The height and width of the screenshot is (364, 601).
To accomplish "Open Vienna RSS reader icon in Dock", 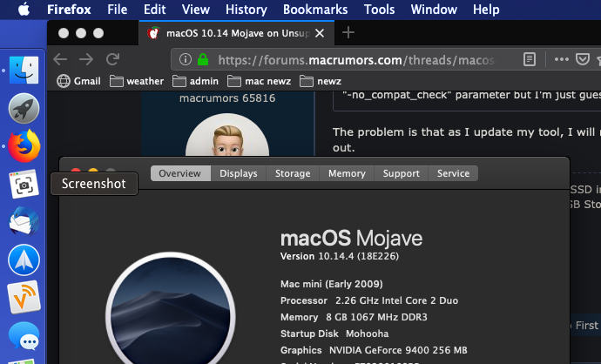I will coord(24,298).
